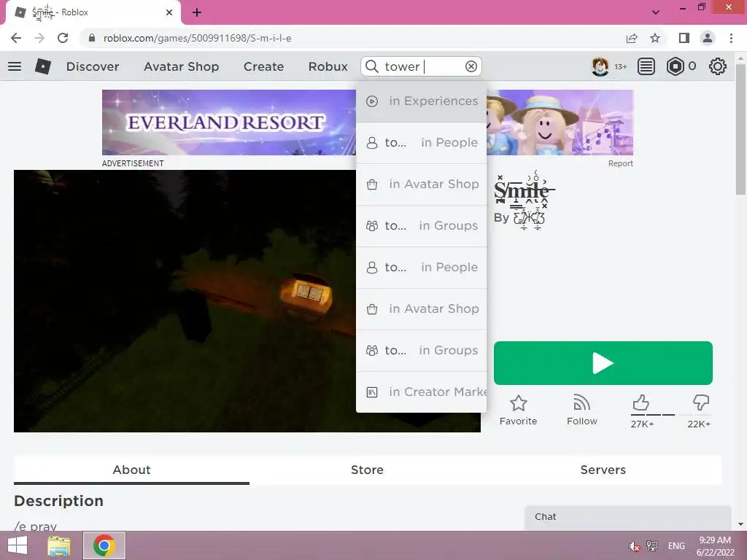
Task: Click the browser address bar URL
Action: 197,38
